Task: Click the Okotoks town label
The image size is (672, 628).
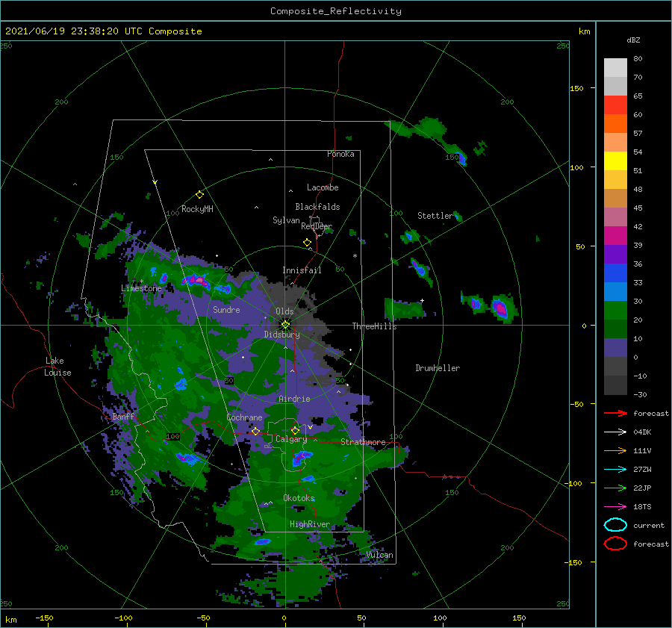Action: click(x=299, y=498)
